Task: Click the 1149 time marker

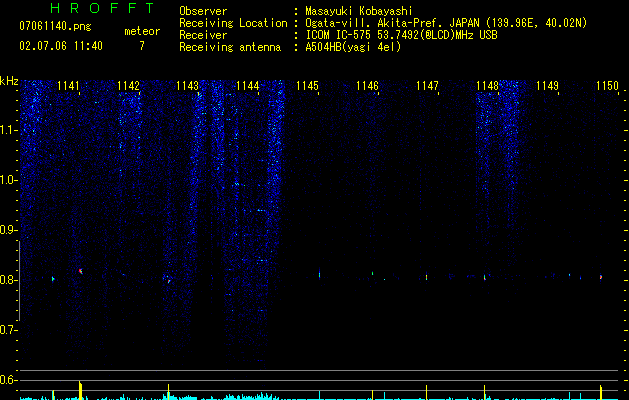Action: pos(547,86)
